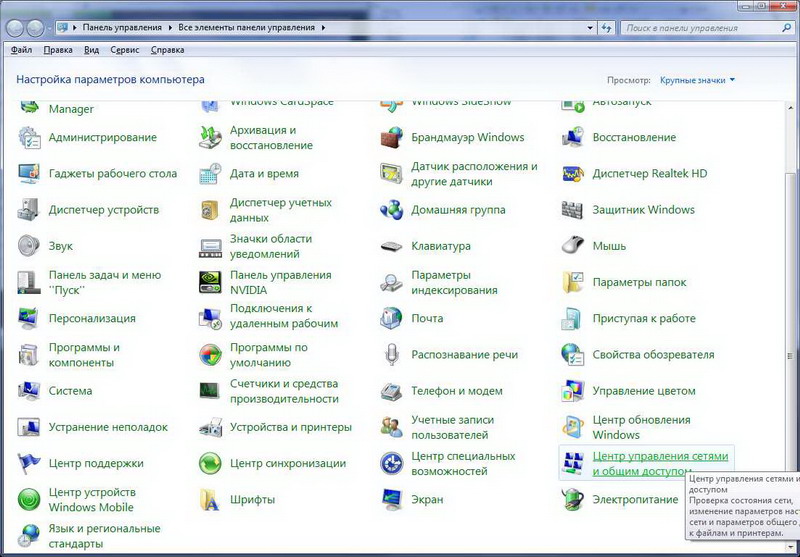Open Центр синхронизации green icon
This screenshot has height=557, width=800.
[x=210, y=464]
